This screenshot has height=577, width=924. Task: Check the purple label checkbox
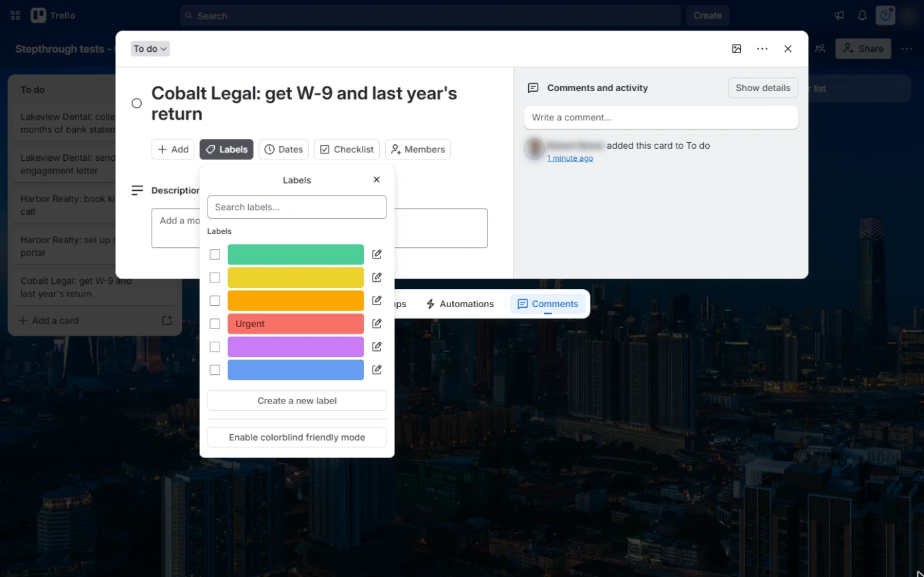click(215, 346)
